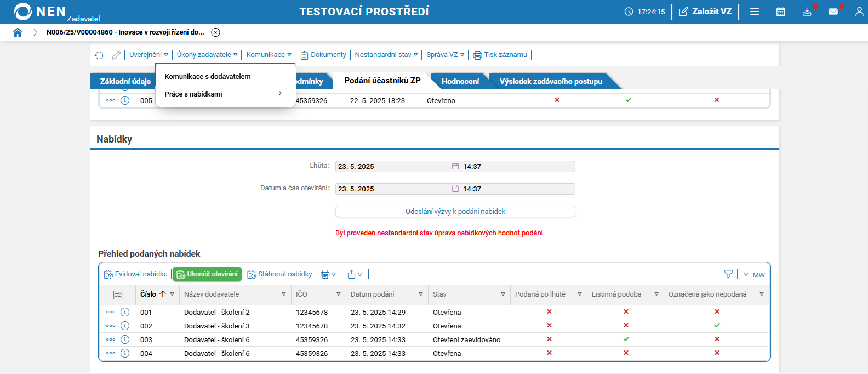
Task: Open the downloads icon in the header
Action: click(x=807, y=12)
